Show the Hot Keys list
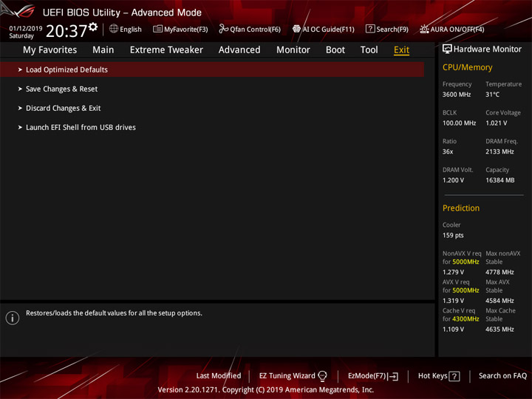The height and width of the screenshot is (399, 532). pyautogui.click(x=432, y=376)
